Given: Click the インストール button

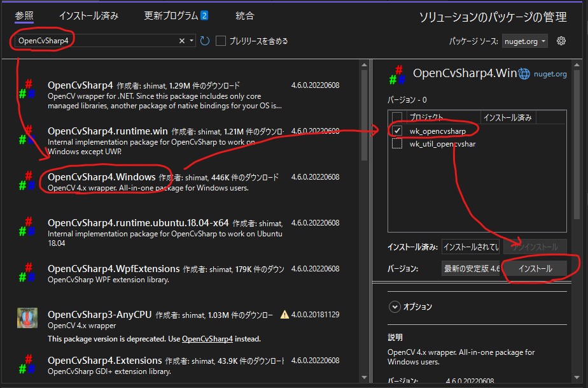Looking at the screenshot, I should [535, 269].
